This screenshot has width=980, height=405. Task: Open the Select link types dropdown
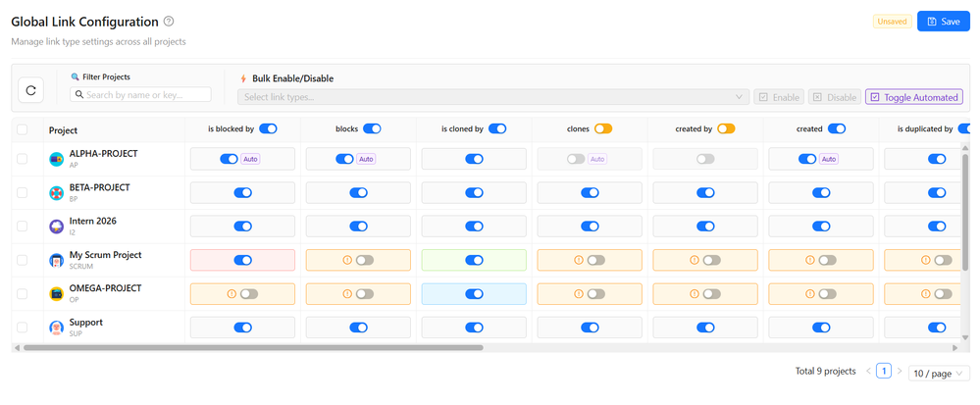click(493, 97)
